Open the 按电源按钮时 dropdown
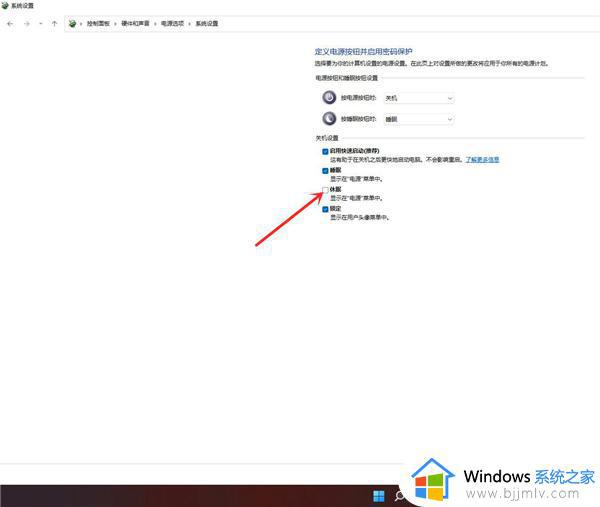Viewport: 600px width, 507px height. tap(419, 98)
